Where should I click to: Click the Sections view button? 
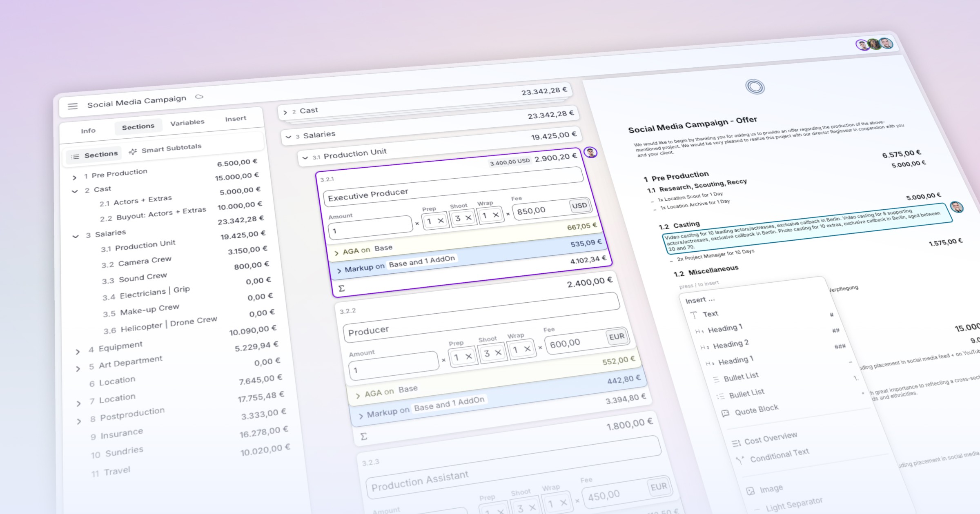coord(94,155)
